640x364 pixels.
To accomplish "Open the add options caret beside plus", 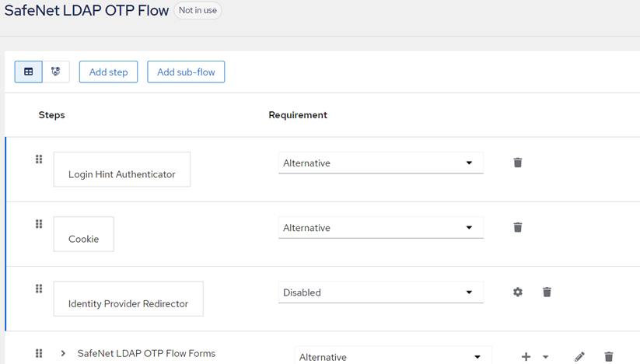I will [545, 357].
